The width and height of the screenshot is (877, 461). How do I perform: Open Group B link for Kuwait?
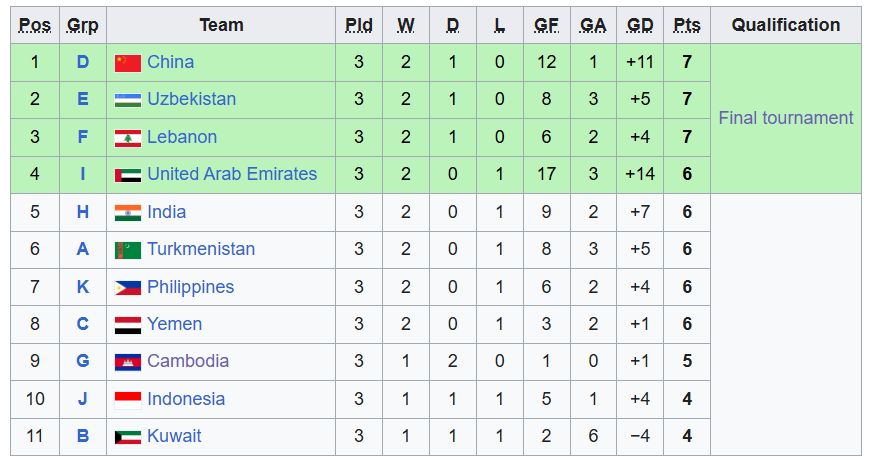tap(83, 436)
